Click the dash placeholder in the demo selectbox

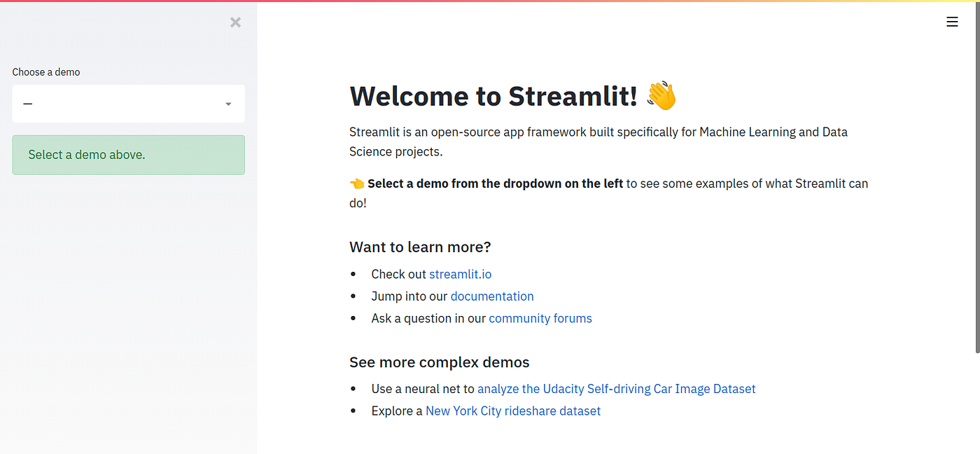pyautogui.click(x=28, y=103)
